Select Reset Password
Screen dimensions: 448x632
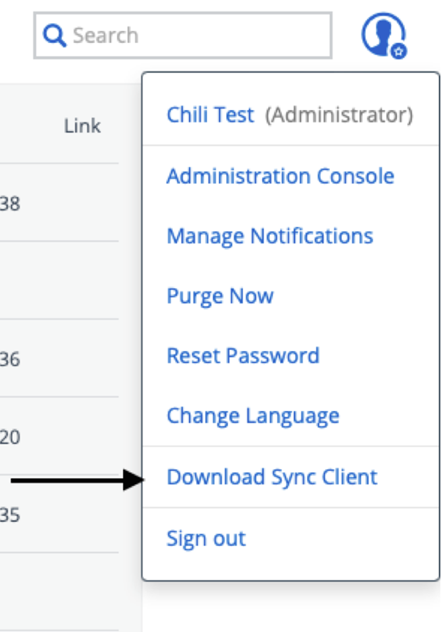243,356
